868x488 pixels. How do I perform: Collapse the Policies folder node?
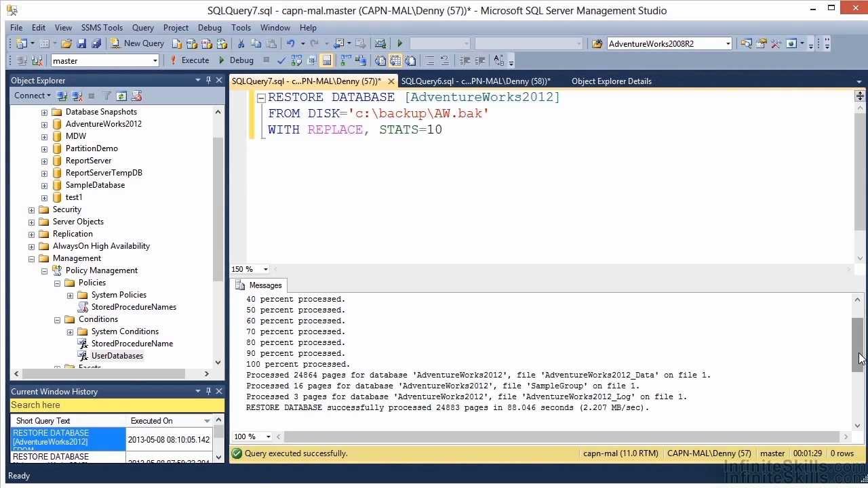(57, 283)
